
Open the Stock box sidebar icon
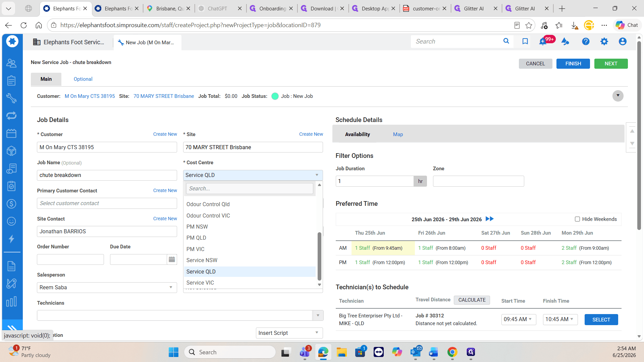coord(11,151)
